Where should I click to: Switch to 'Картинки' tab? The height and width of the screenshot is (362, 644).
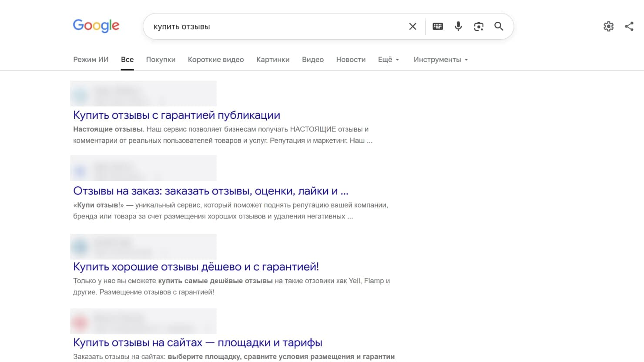[x=273, y=60]
